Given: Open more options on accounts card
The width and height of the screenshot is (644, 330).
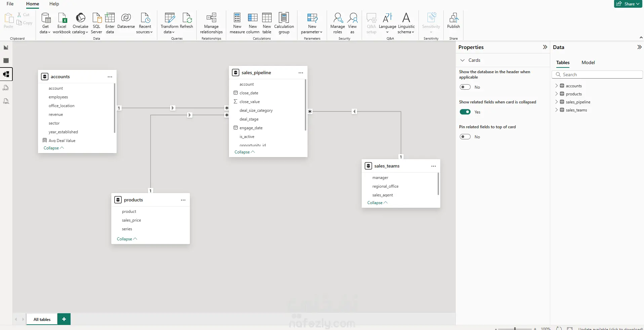Looking at the screenshot, I should coord(110,77).
